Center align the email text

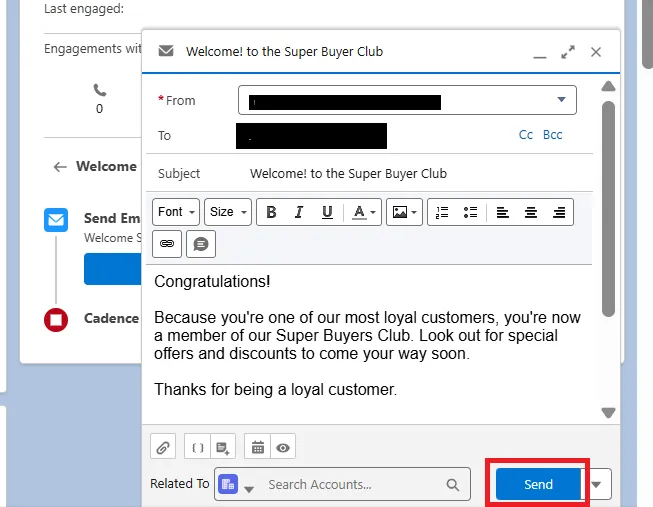click(531, 212)
